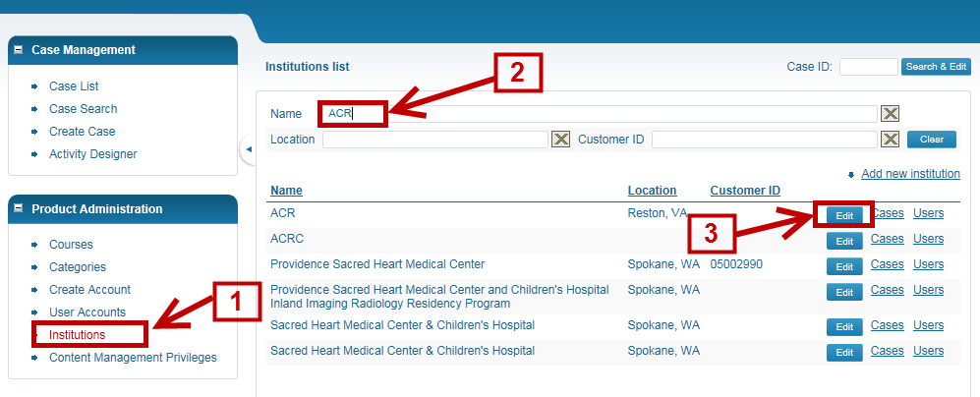
Task: Clear the Location field with X icon
Action: pos(560,140)
